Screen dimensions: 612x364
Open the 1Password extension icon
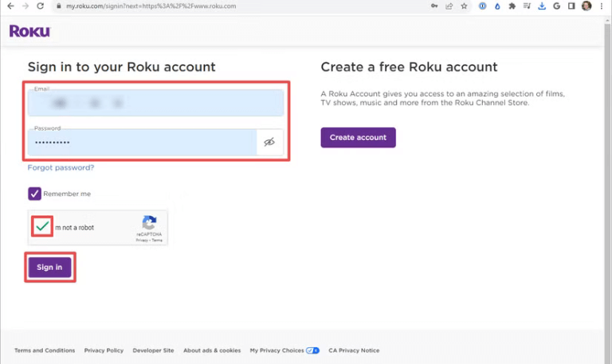click(482, 6)
